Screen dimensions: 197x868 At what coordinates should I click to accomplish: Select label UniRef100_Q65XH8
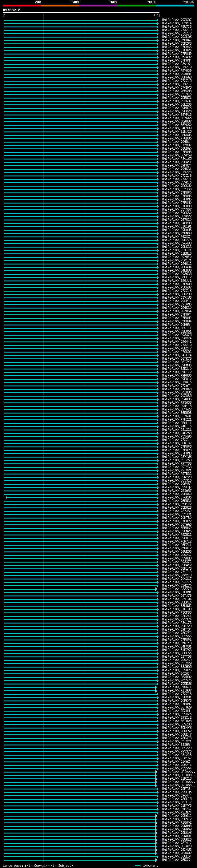[176, 91]
